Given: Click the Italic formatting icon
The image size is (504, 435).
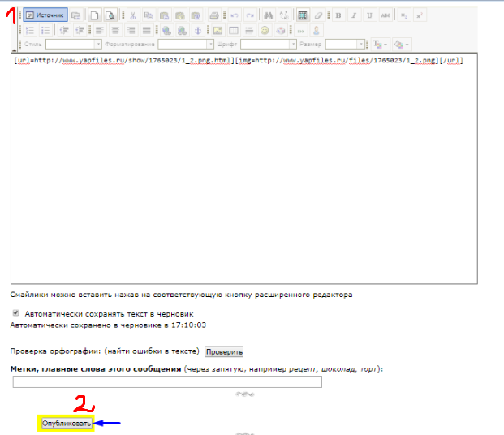Looking at the screenshot, I should (x=353, y=15).
